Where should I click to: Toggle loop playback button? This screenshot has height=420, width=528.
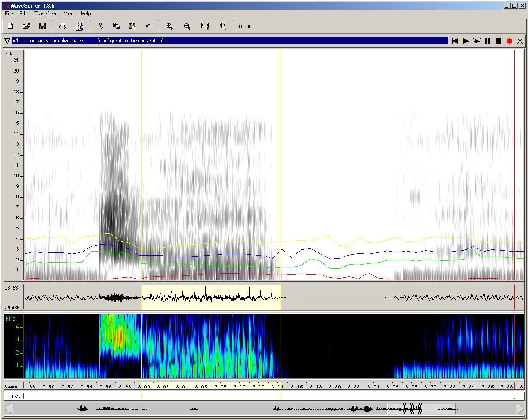476,41
